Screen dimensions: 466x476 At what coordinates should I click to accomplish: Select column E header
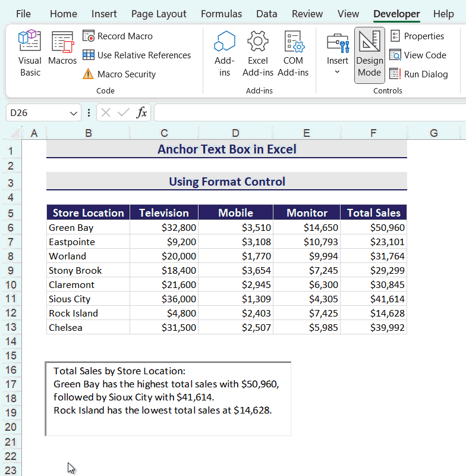[307, 133]
